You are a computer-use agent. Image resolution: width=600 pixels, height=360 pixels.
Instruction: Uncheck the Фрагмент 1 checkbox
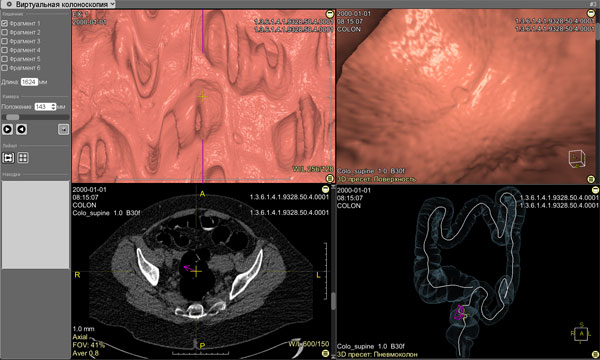5,23
